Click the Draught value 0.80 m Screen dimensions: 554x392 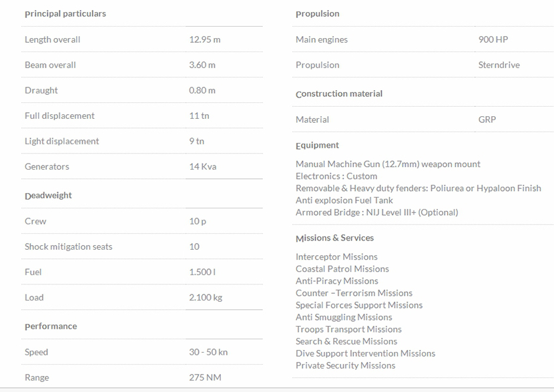pos(202,91)
